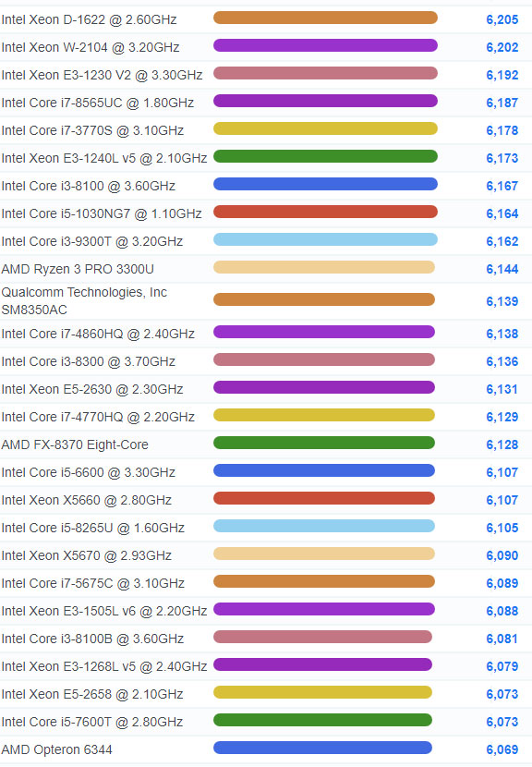
Task: Click the green bar for AMD FX-8370
Action: pyautogui.click(x=324, y=443)
